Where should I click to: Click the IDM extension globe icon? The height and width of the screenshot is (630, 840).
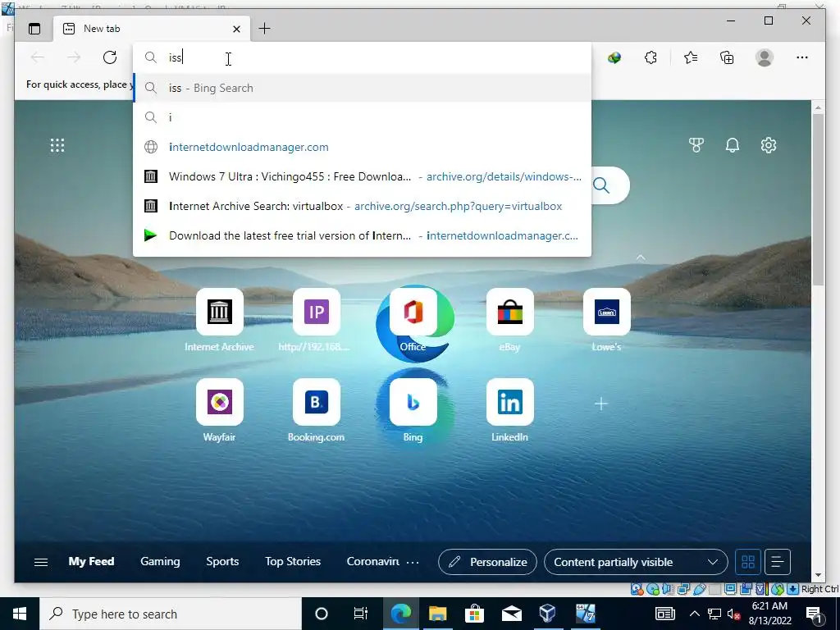(614, 57)
